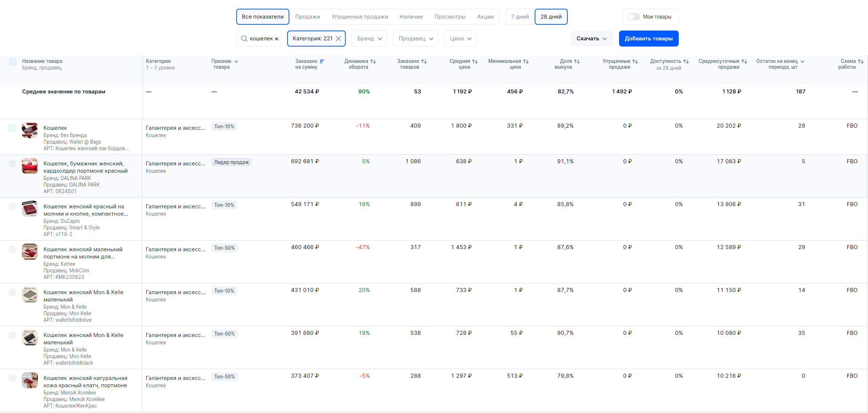Select checkbox for Kattee wallet row
The height and width of the screenshot is (413, 868).
pos(12,249)
